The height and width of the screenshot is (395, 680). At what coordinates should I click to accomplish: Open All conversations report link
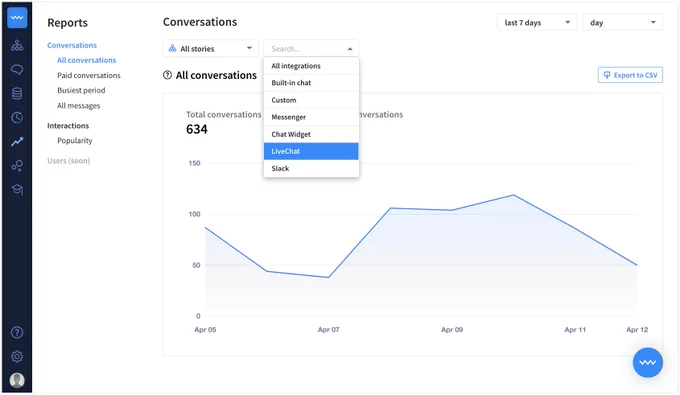pos(87,60)
